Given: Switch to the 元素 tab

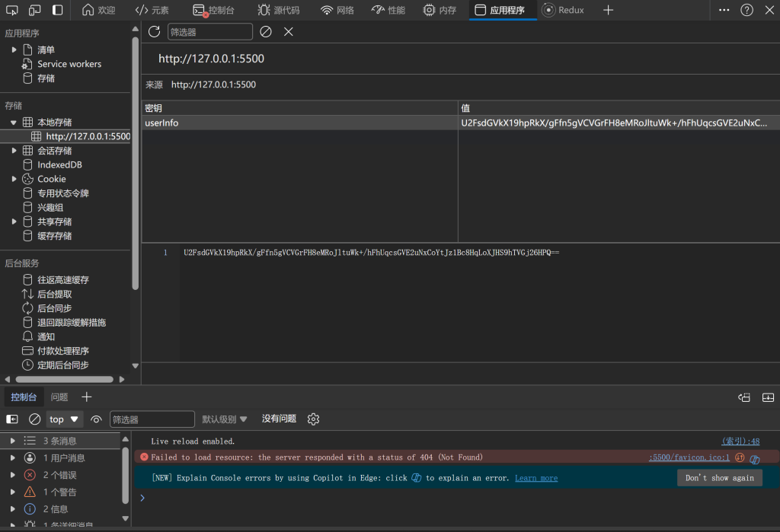Looking at the screenshot, I should tap(152, 10).
